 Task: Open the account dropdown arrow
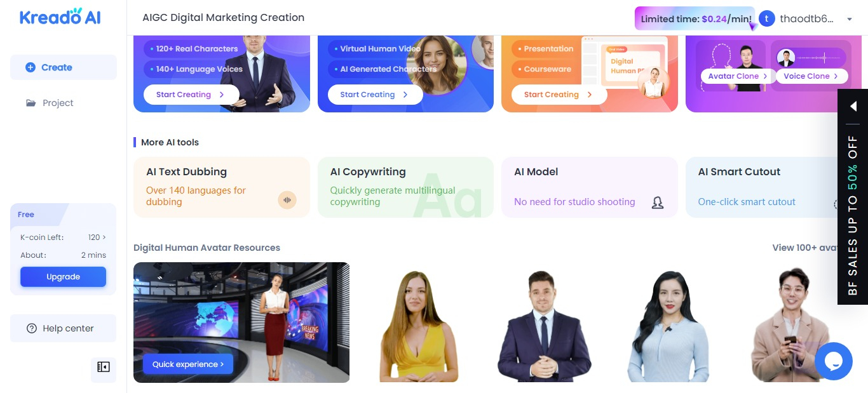pos(850,19)
